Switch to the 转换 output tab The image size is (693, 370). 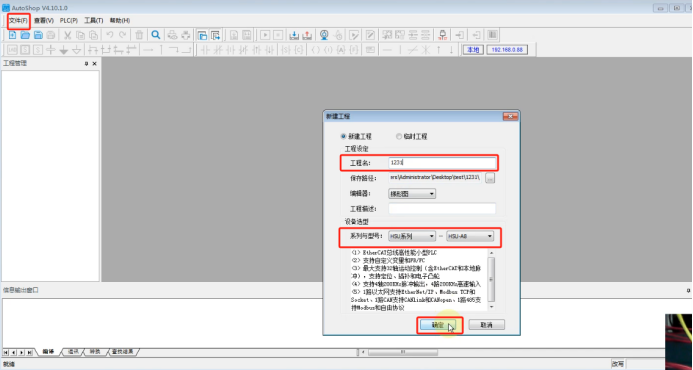point(95,352)
